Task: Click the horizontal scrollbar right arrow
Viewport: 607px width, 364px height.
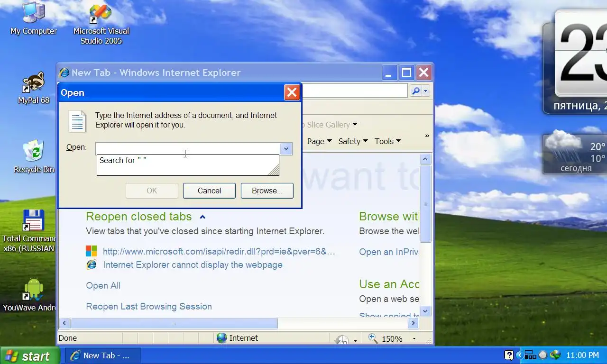Action: (413, 323)
